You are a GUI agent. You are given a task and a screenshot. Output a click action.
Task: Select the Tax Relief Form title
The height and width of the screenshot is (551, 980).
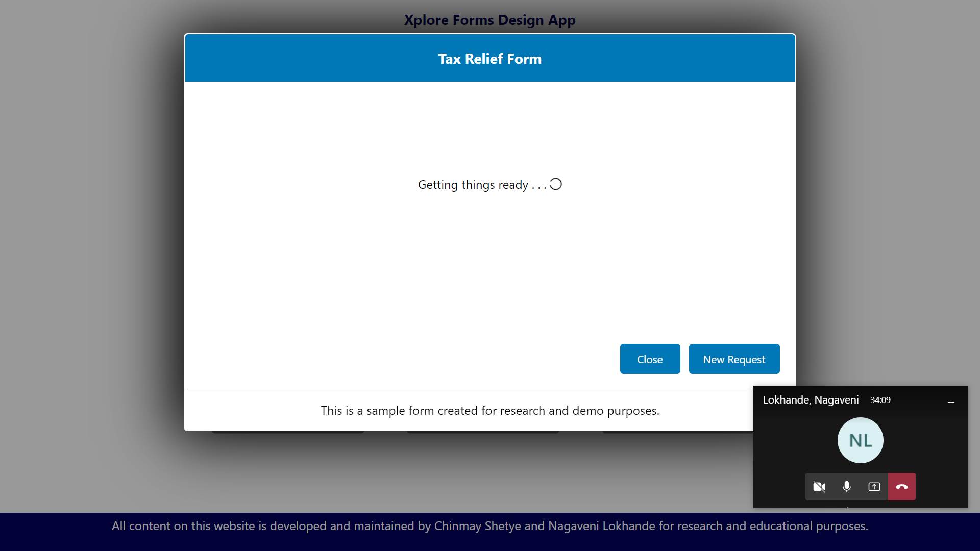[490, 59]
